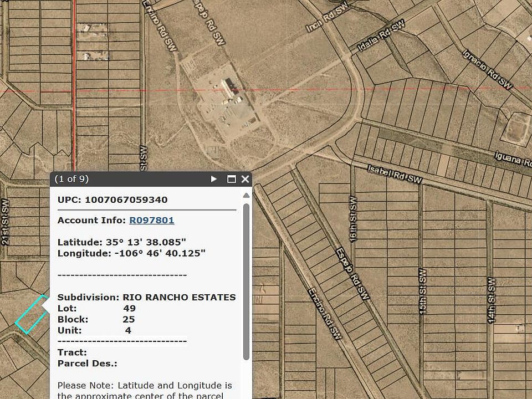Click the 14th St SW street label

click(490, 299)
